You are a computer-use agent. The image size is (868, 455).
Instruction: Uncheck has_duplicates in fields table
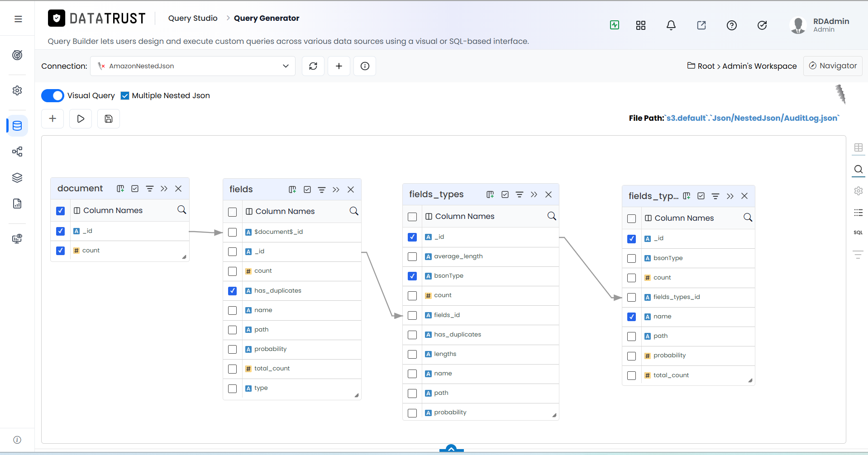tap(232, 291)
